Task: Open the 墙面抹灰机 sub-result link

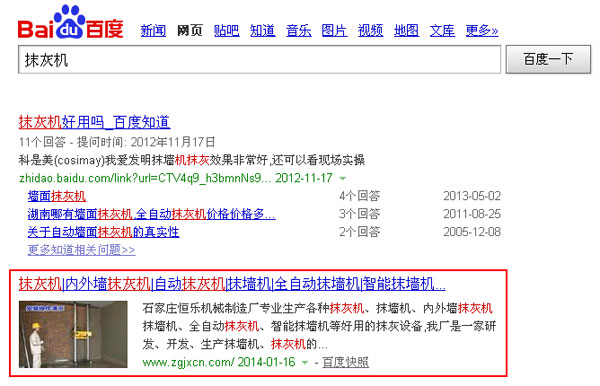Action: tap(57, 196)
